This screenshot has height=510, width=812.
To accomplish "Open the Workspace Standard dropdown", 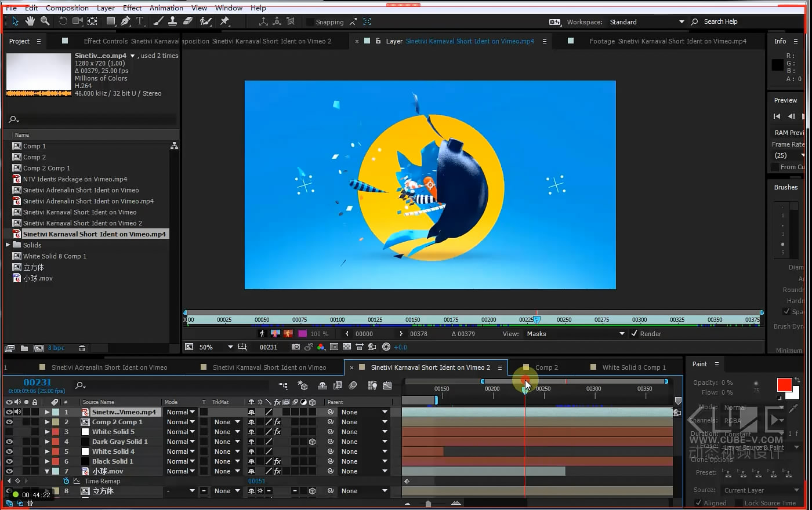I will [647, 22].
